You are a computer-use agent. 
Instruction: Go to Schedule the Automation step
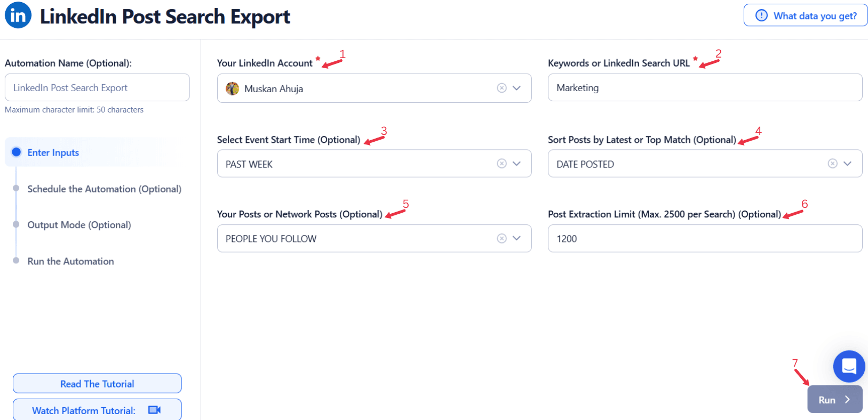[104, 189]
